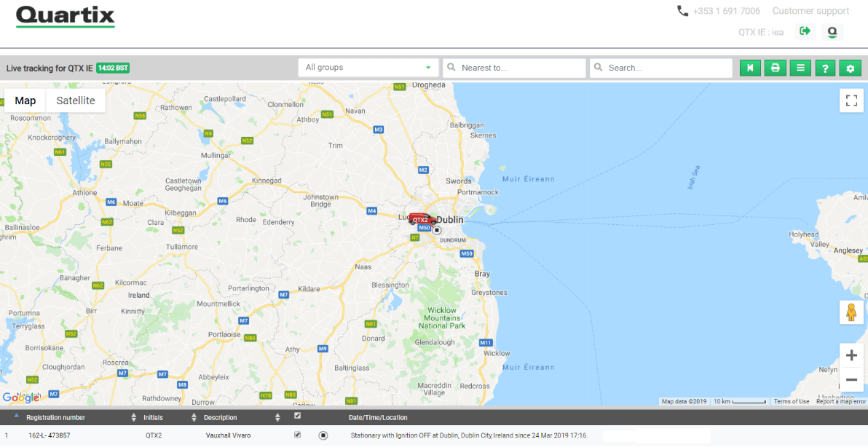Click the Google logo on the map
This screenshot has height=447, width=868.
[x=20, y=397]
